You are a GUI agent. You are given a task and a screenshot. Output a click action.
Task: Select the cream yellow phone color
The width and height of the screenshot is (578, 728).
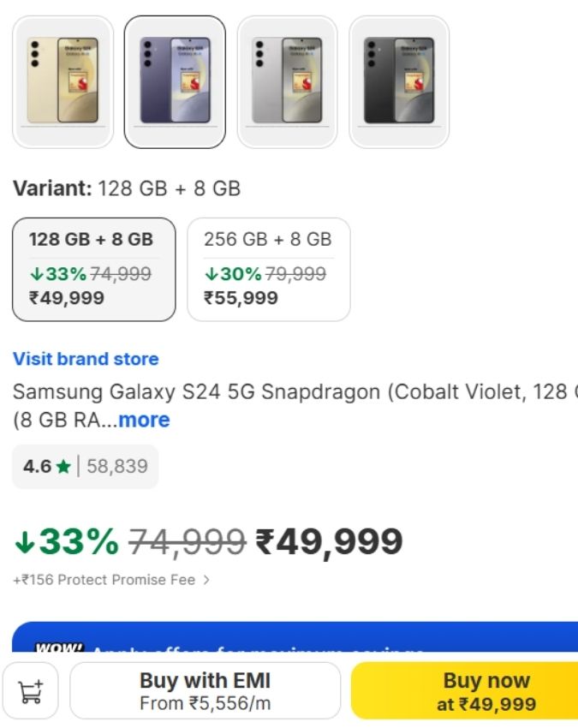click(x=63, y=81)
